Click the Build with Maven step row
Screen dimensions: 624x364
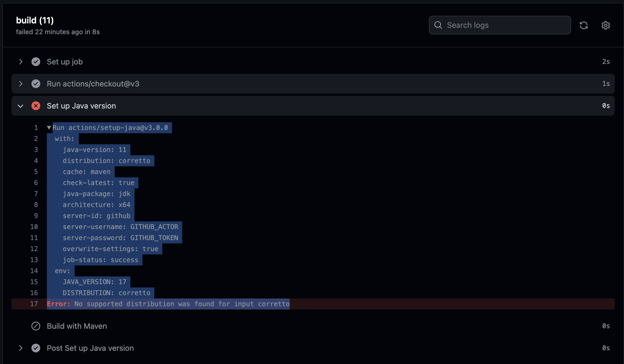[77, 326]
